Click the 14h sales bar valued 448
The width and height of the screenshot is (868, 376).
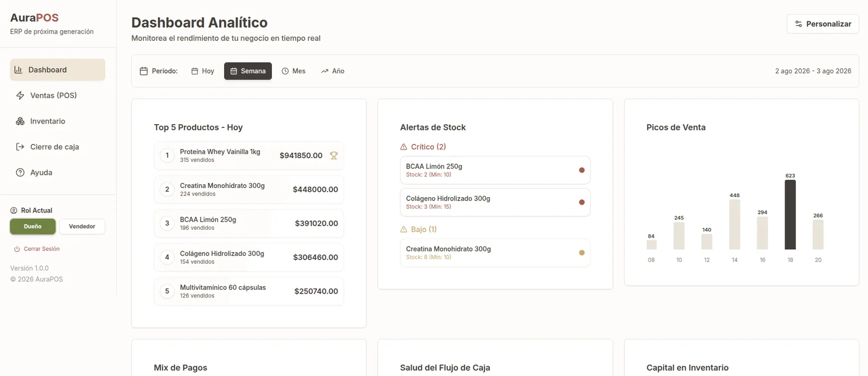(x=735, y=224)
